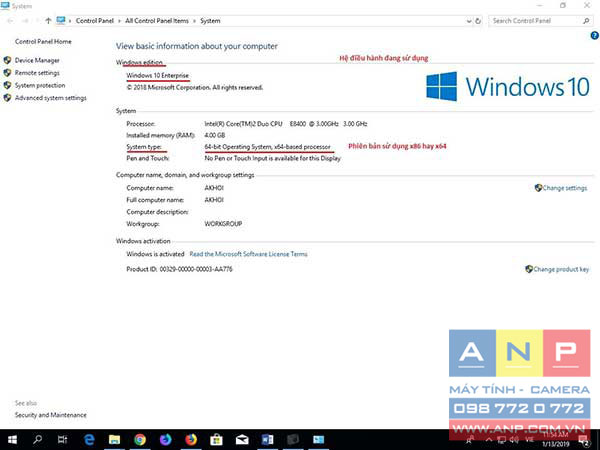Open Microsoft Store from the taskbar

point(216,440)
